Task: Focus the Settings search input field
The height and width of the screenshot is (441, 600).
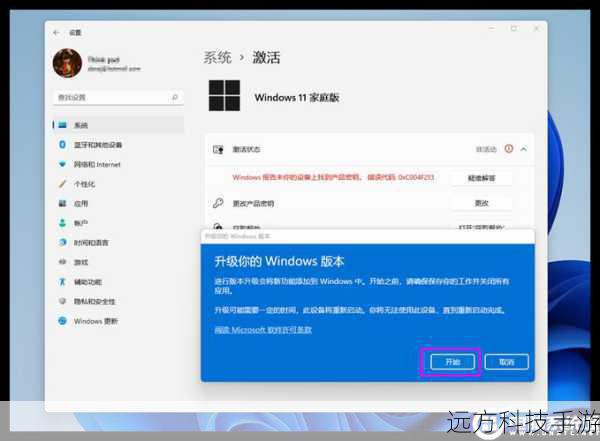Action: 118,98
